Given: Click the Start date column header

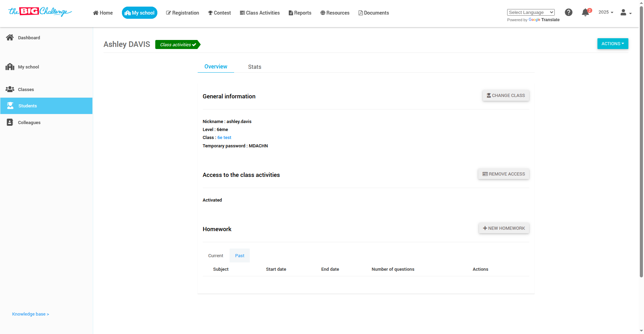Looking at the screenshot, I should (x=276, y=269).
